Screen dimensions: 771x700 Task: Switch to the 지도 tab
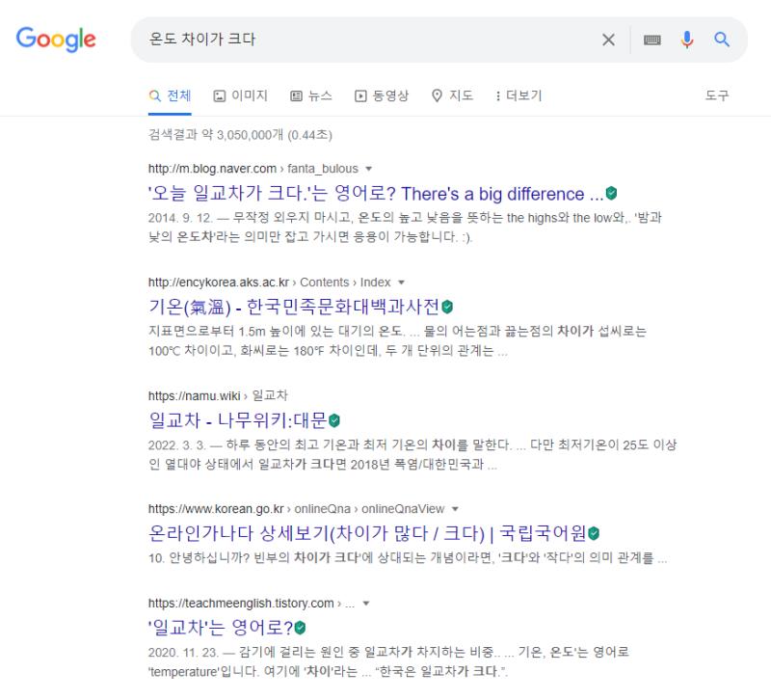click(x=452, y=95)
